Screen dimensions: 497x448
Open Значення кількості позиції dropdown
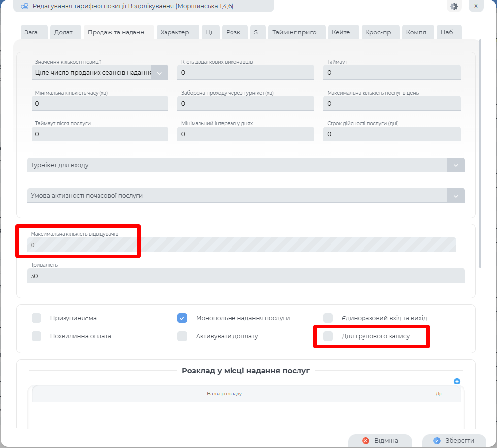tap(159, 73)
